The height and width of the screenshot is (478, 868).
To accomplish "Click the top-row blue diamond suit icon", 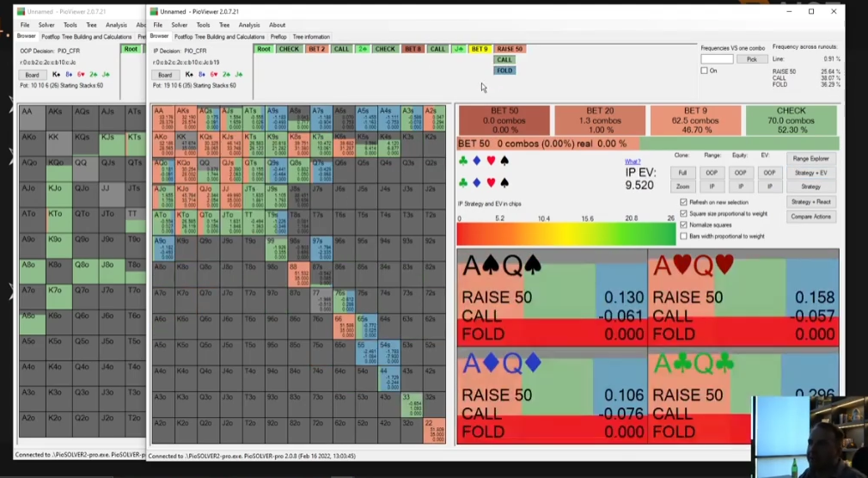I will pos(477,161).
